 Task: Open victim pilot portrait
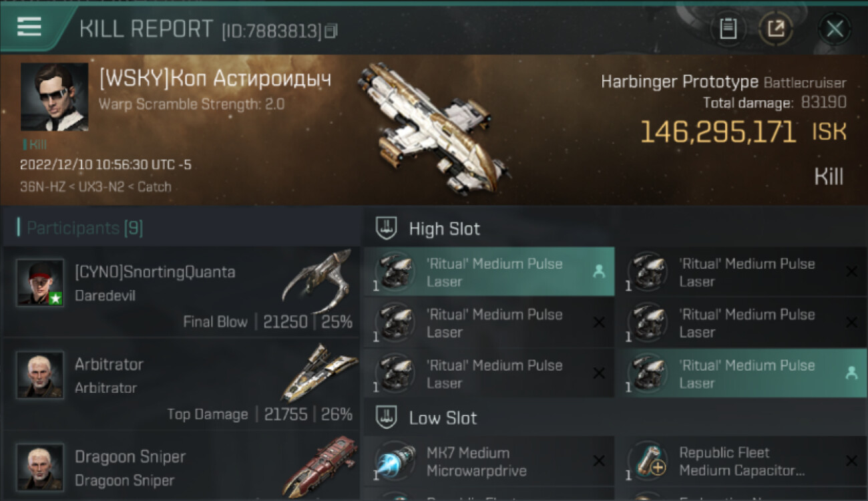[54, 97]
